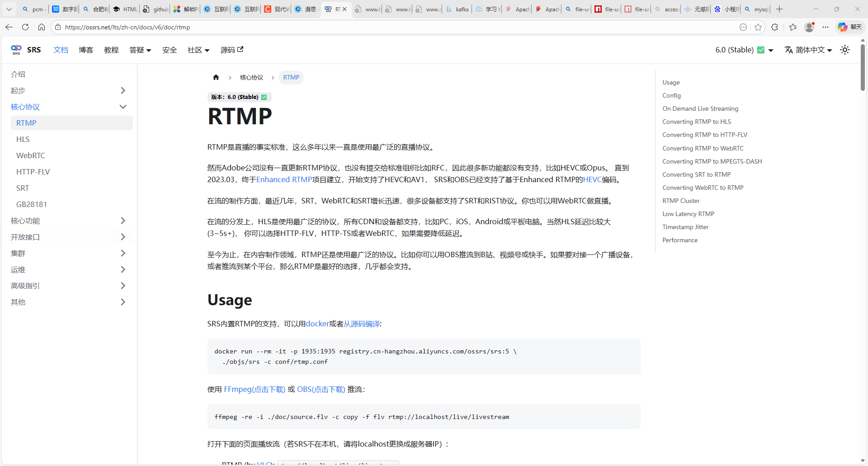This screenshot has width=868, height=466.
Task: Open 安全 nav menu item
Action: pyautogui.click(x=170, y=50)
